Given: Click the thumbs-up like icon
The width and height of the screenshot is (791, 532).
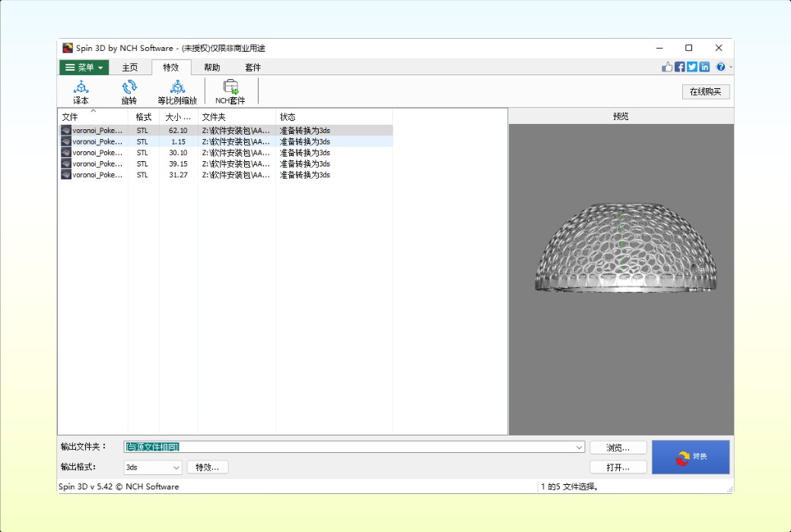Looking at the screenshot, I should click(668, 67).
